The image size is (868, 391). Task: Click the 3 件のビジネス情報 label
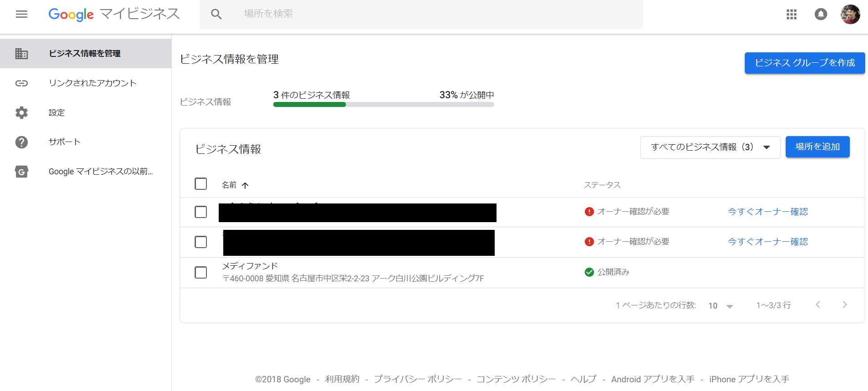311,95
